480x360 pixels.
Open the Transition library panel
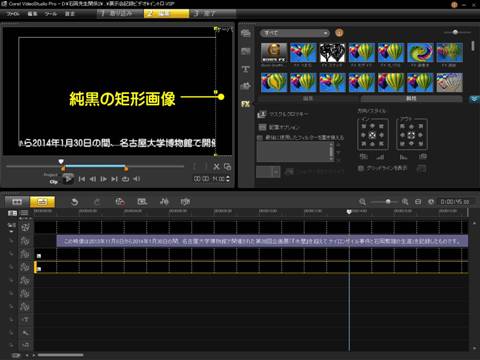click(246, 51)
